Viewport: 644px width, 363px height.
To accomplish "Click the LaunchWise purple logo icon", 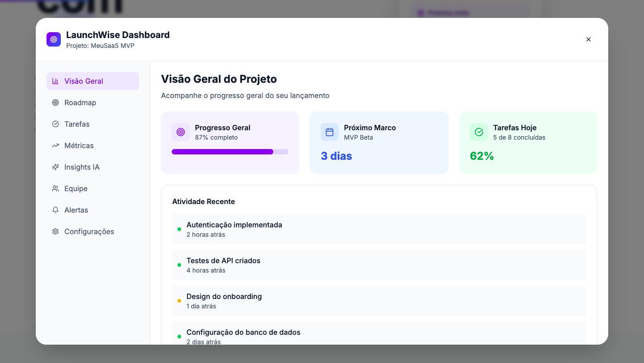I will coord(54,39).
